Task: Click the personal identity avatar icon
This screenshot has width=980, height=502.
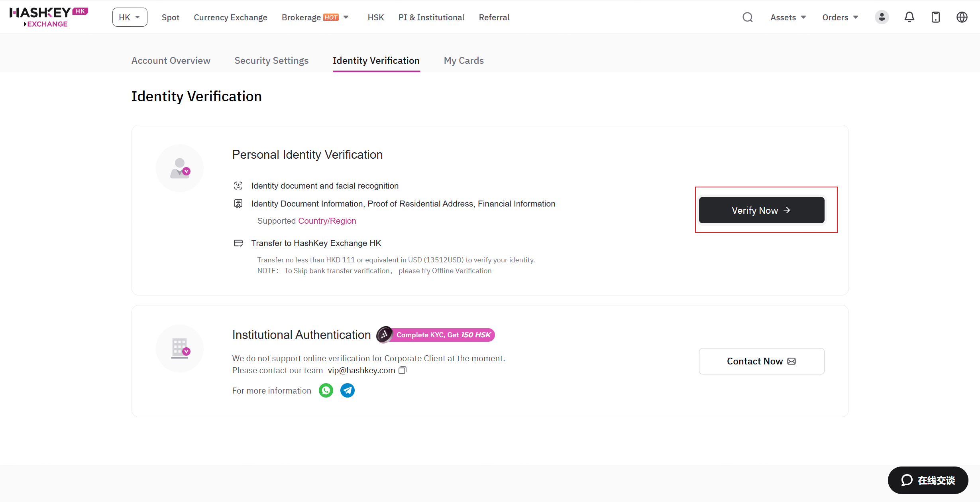Action: click(180, 168)
